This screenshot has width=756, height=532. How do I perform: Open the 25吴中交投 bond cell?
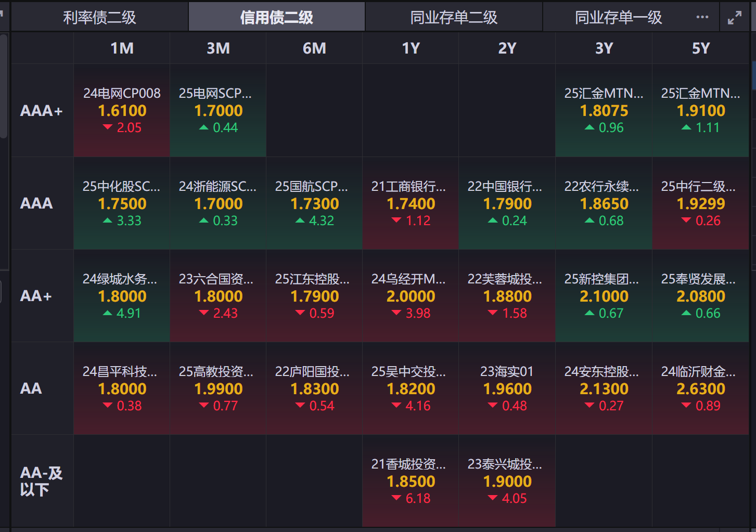(411, 388)
